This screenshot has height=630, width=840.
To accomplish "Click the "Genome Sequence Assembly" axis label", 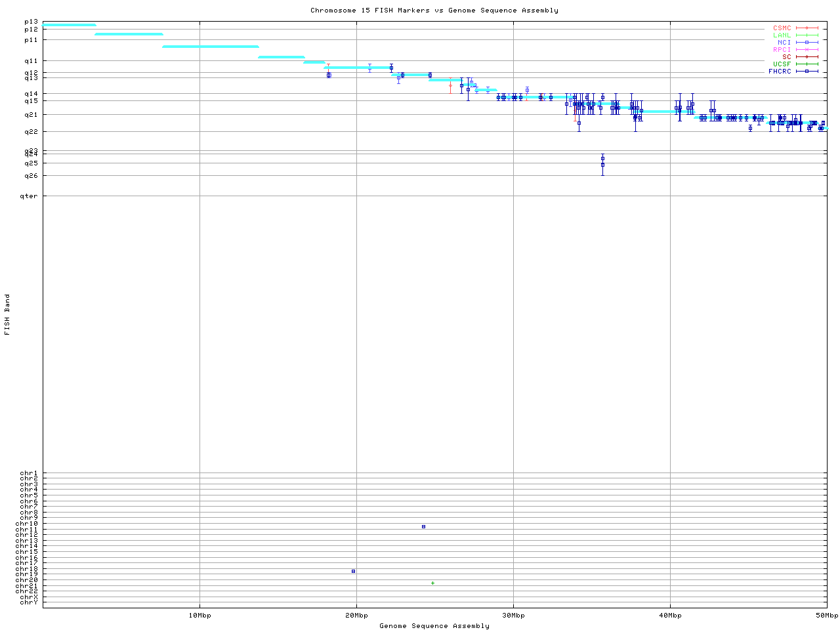I will coord(434,626).
